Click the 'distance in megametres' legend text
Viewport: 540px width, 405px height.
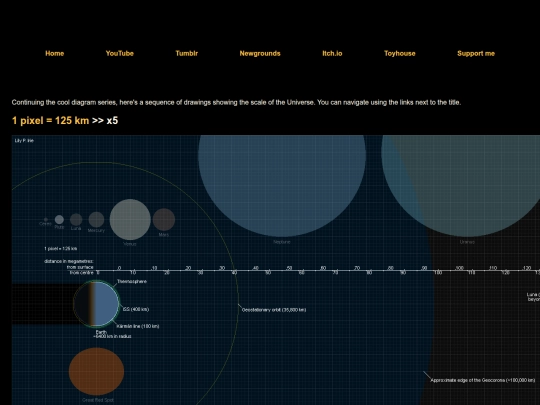69,261
